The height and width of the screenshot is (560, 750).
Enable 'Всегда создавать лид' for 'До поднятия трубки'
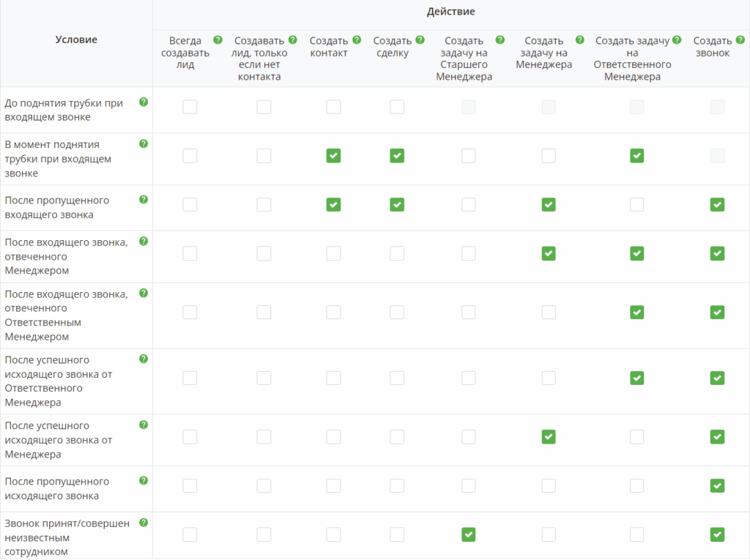click(190, 107)
